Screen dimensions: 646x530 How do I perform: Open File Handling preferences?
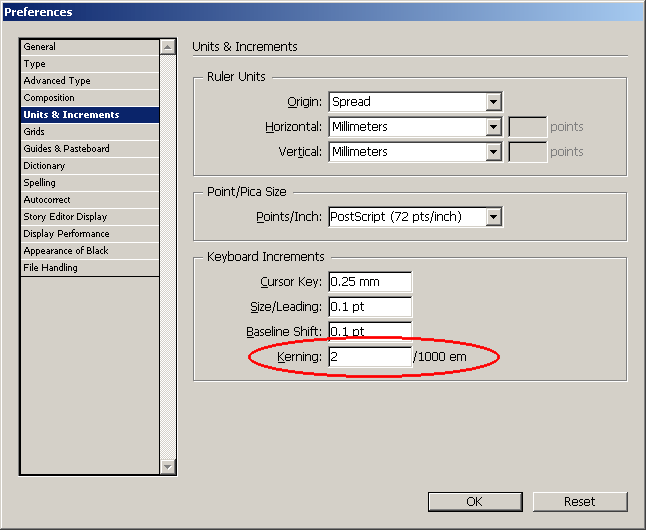[x=90, y=267]
